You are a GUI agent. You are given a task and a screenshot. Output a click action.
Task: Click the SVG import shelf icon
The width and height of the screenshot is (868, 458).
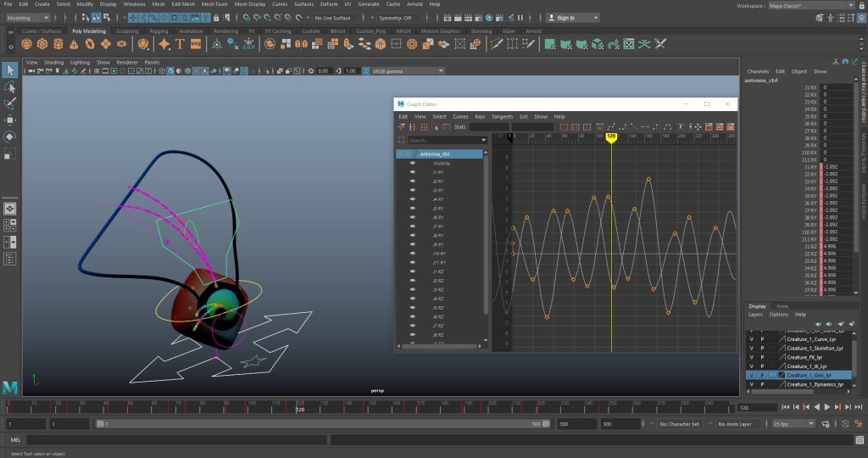(x=196, y=44)
